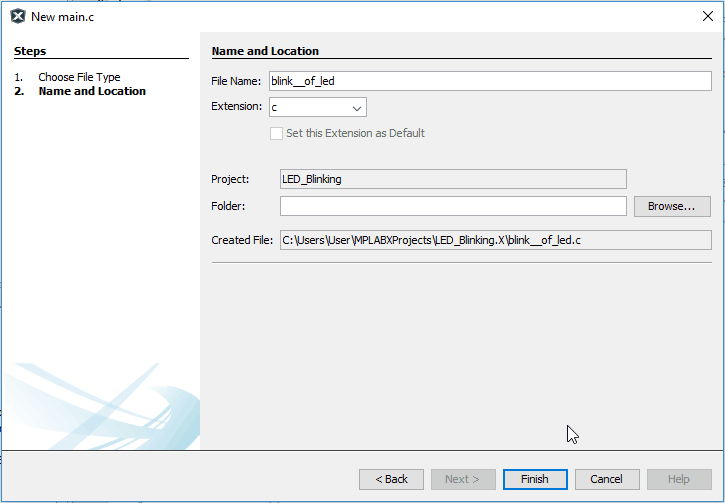Select the Choose File Type step
The image size is (725, 503).
click(x=79, y=77)
